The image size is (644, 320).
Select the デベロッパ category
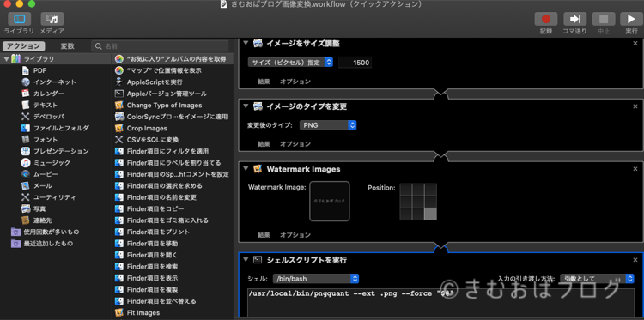tap(48, 117)
